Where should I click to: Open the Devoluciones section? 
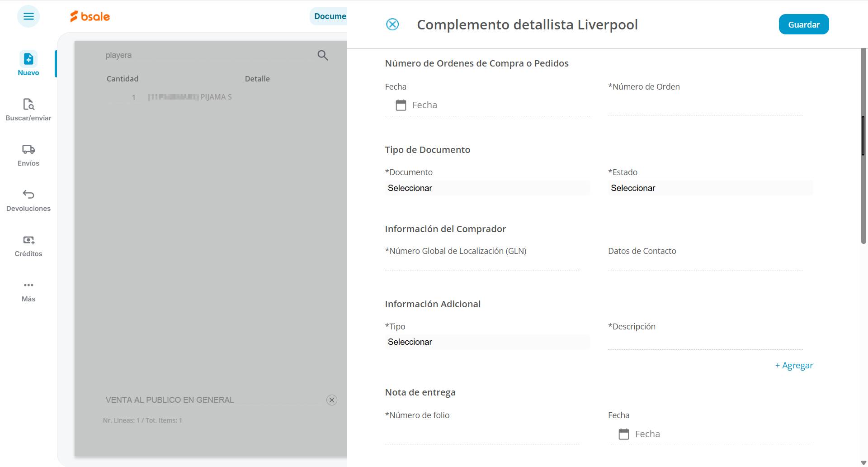tap(28, 200)
